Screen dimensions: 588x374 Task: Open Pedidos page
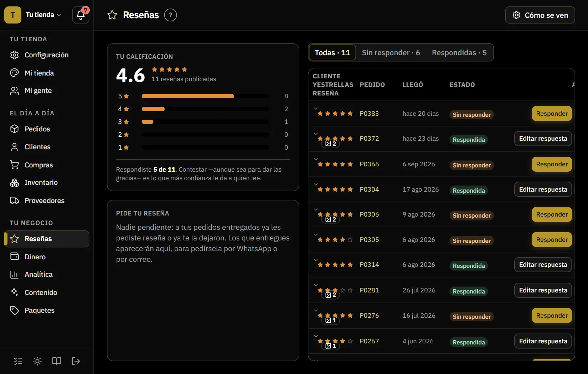[x=47, y=129]
